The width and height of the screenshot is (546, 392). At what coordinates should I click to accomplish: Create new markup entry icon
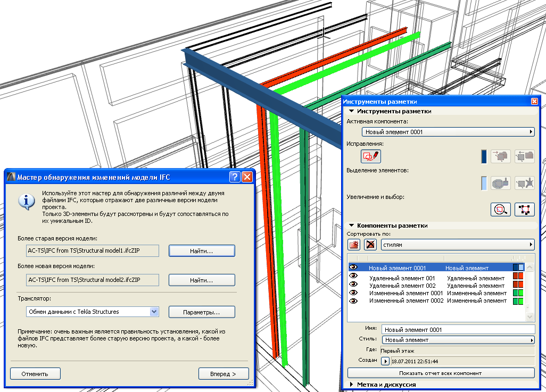point(354,245)
